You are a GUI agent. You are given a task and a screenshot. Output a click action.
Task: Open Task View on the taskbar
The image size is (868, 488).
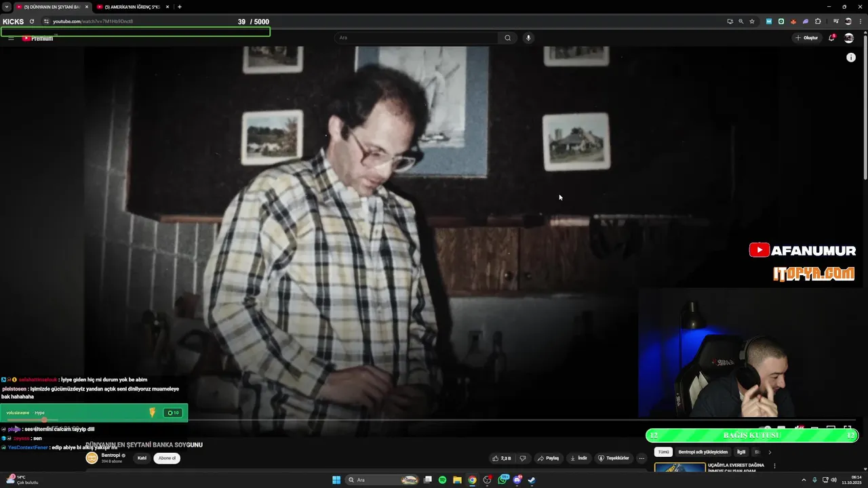(x=428, y=480)
